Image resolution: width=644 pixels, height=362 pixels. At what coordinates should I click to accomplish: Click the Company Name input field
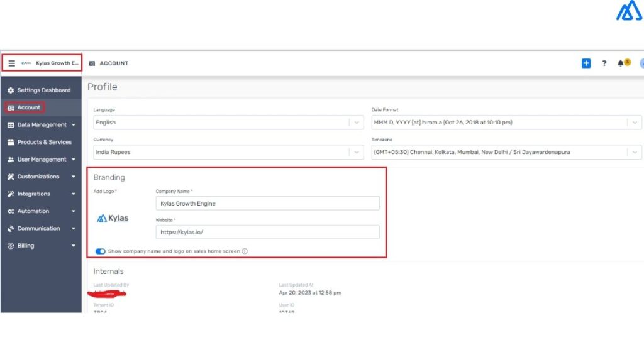[x=267, y=203]
